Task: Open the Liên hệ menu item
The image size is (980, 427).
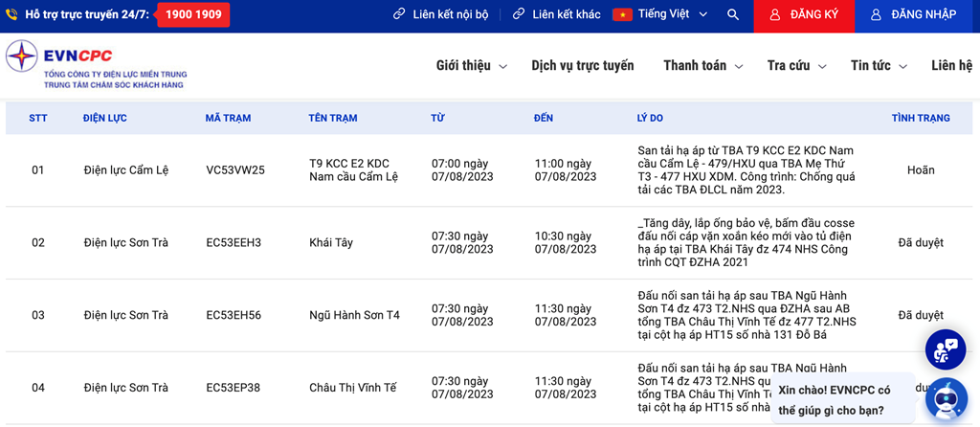Action: tap(951, 66)
